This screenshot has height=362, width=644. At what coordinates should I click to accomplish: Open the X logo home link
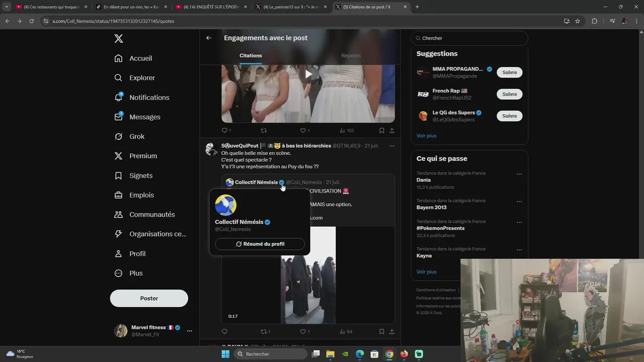pyautogui.click(x=118, y=39)
